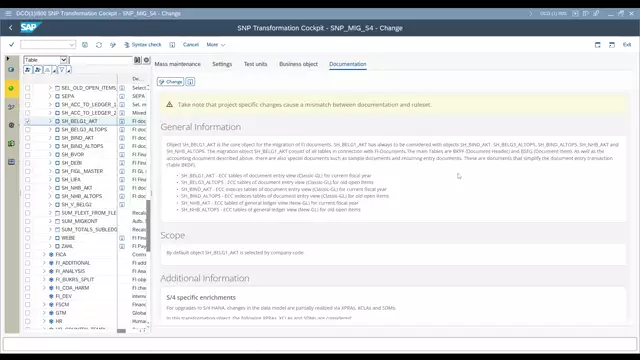
Task: Expand the SH_DEBI tree node
Action: (50, 163)
